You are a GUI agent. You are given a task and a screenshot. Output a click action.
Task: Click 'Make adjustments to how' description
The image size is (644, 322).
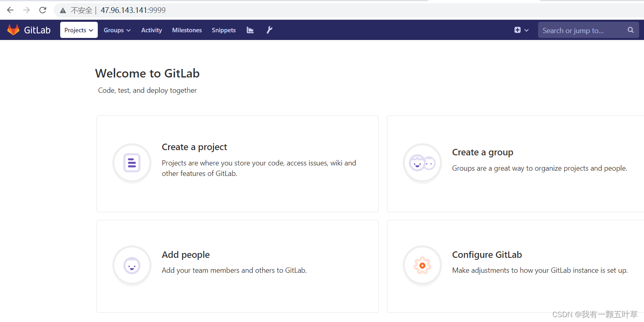(540, 270)
